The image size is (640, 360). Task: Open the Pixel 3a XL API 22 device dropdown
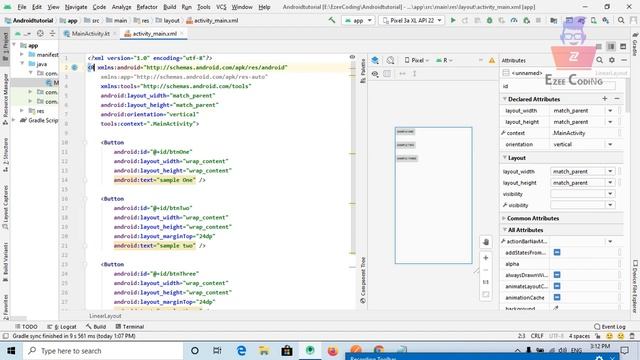pyautogui.click(x=412, y=20)
